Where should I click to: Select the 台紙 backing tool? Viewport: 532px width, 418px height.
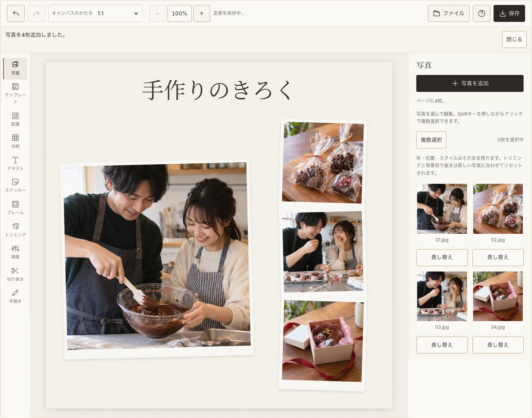(x=15, y=141)
